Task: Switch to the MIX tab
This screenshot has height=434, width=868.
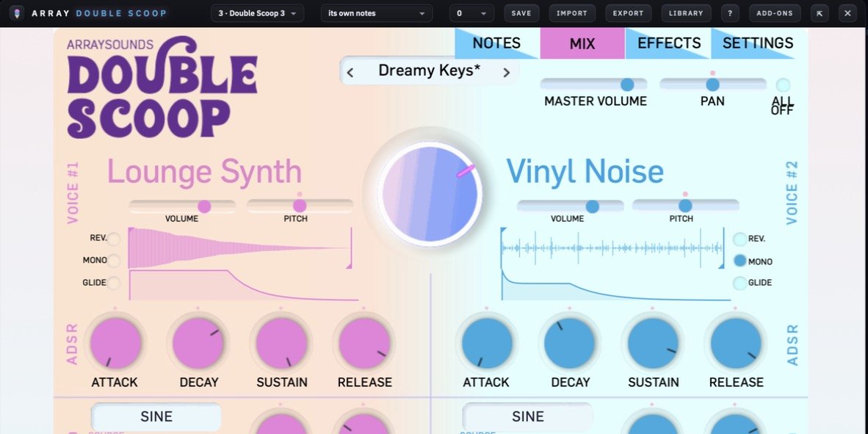Action: (582, 43)
